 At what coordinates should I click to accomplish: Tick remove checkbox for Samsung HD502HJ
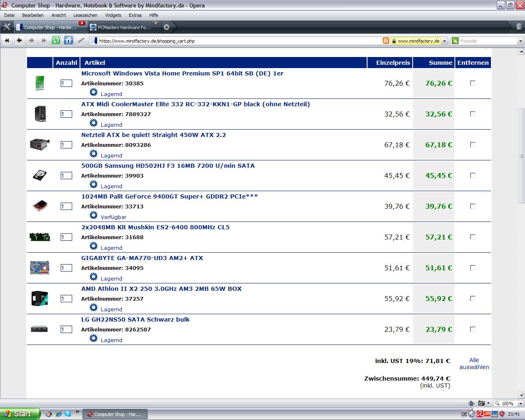coord(472,175)
